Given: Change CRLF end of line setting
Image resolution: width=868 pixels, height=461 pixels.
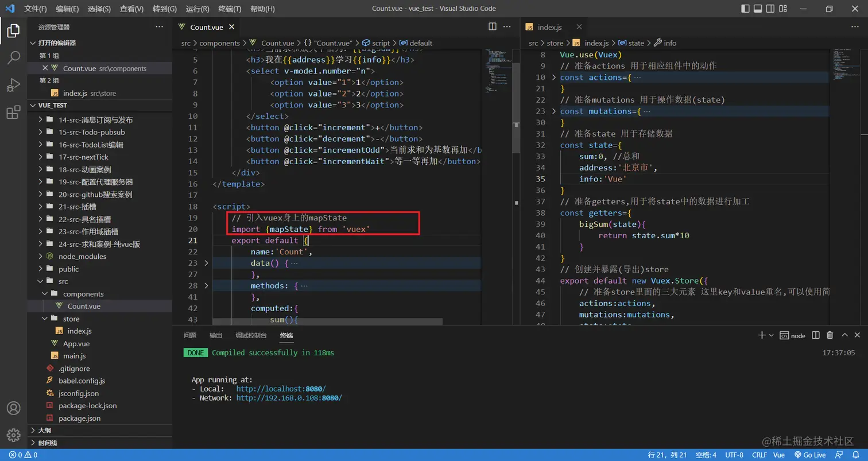Looking at the screenshot, I should 759,455.
